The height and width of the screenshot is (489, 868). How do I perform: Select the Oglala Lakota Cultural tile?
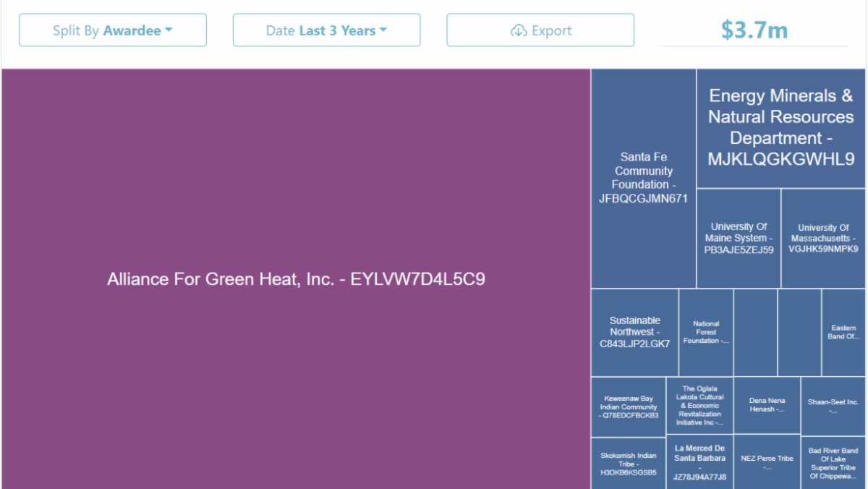(699, 406)
